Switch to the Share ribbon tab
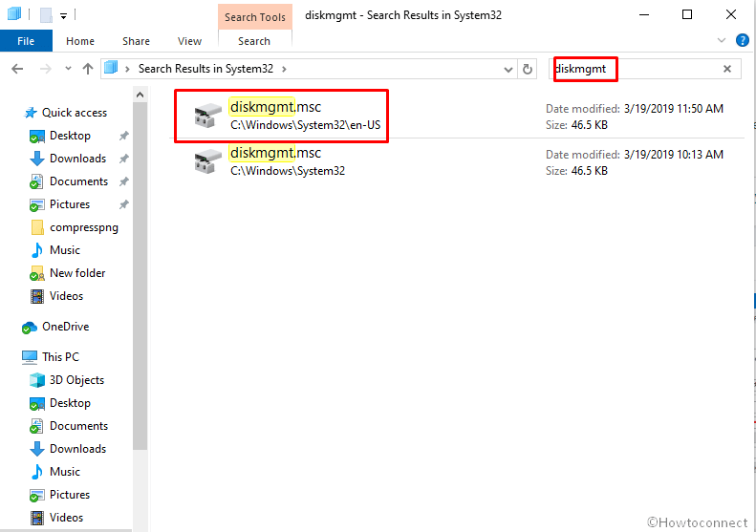 [136, 41]
